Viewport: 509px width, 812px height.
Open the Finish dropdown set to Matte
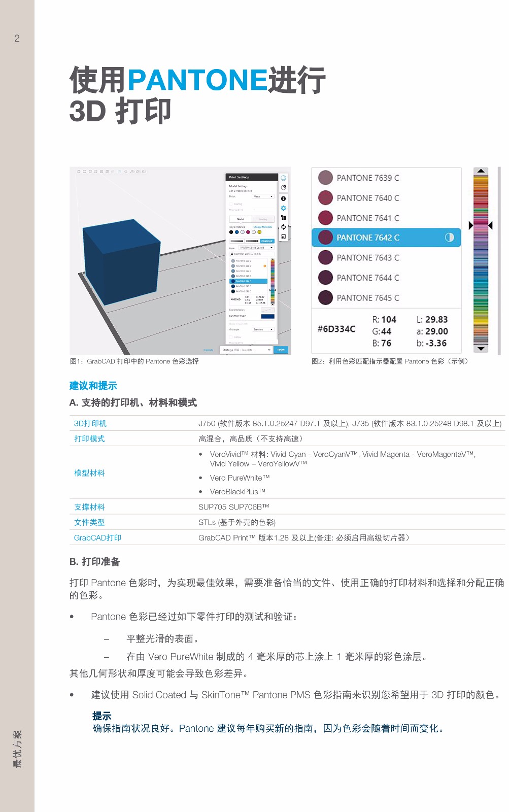tap(263, 196)
